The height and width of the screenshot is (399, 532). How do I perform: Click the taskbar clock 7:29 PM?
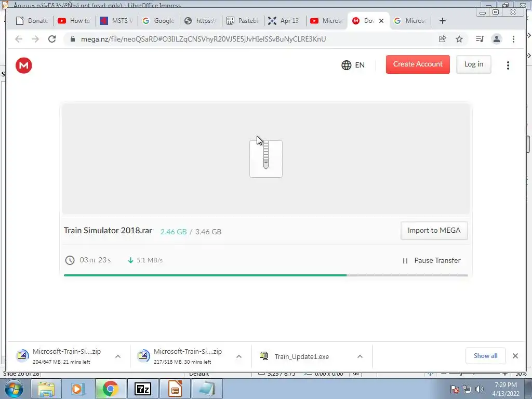click(506, 389)
